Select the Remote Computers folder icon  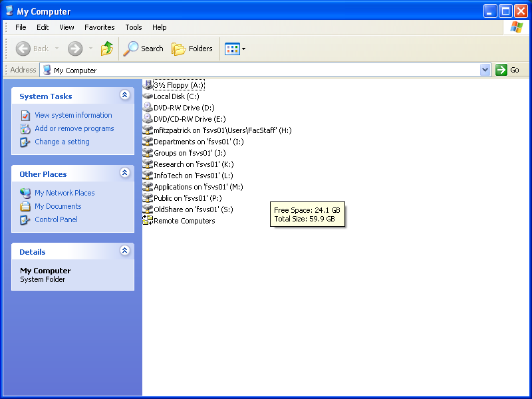pos(148,221)
